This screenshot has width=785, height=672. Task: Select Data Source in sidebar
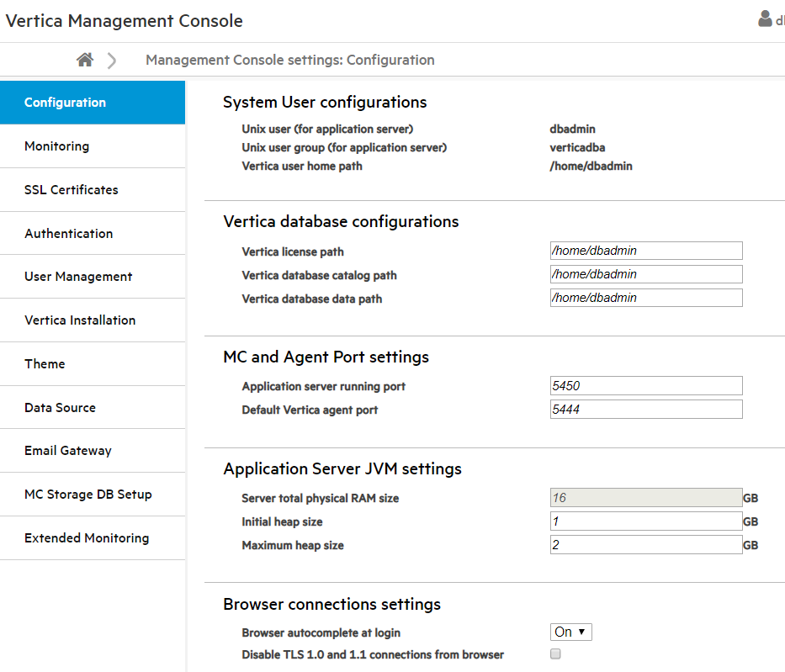click(x=93, y=407)
